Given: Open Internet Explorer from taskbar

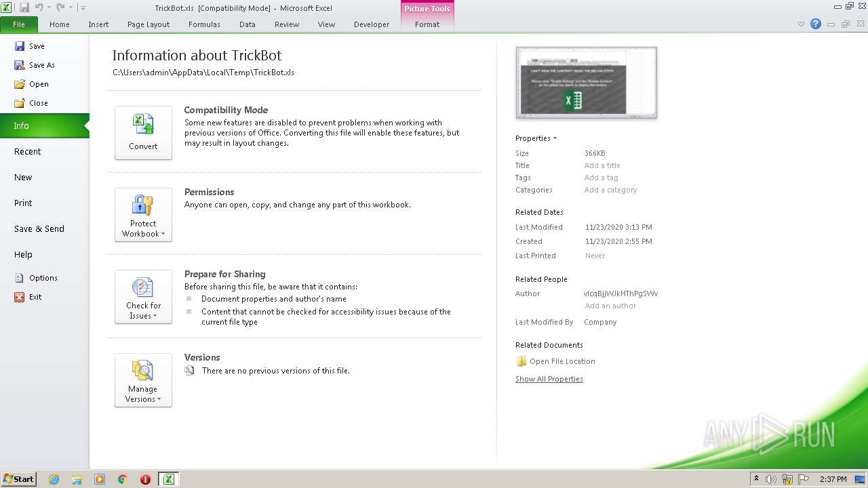Looking at the screenshot, I should [x=54, y=479].
